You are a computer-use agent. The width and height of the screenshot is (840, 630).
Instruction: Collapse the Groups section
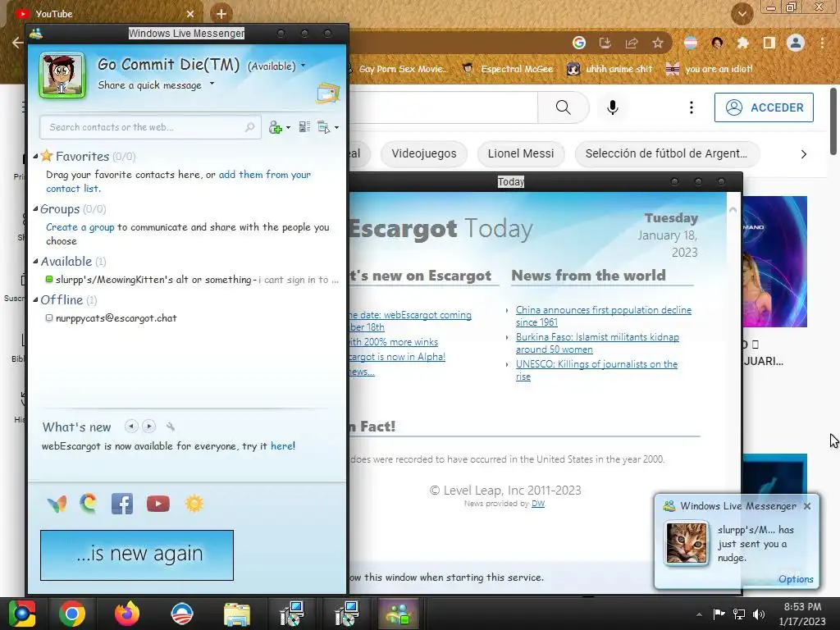[x=35, y=209]
